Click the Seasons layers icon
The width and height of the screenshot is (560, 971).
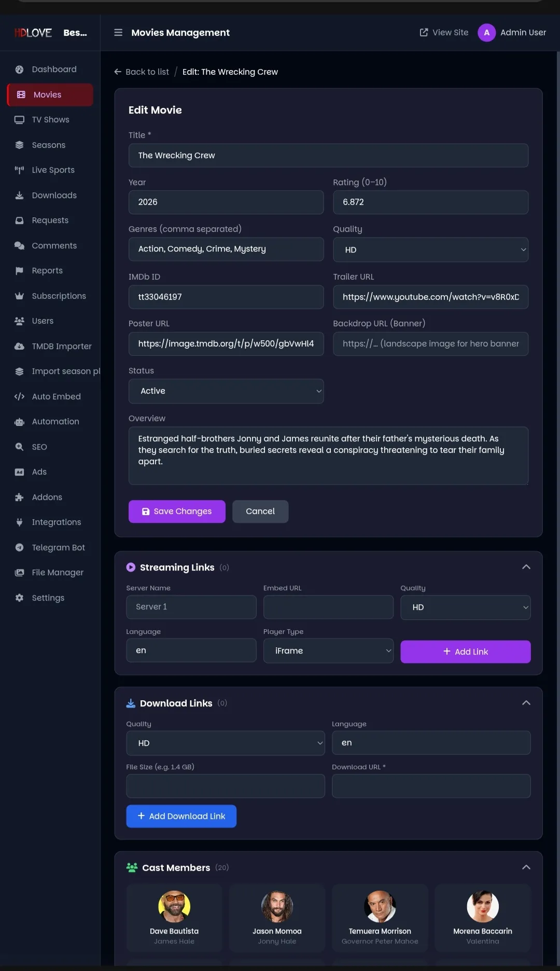coord(19,145)
